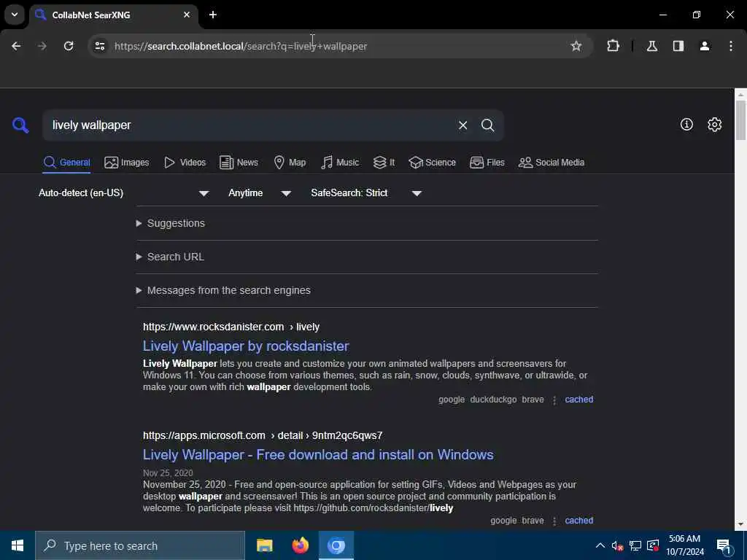Viewport: 747px width, 560px height.
Task: Open the Windows Start menu
Action: (x=18, y=545)
